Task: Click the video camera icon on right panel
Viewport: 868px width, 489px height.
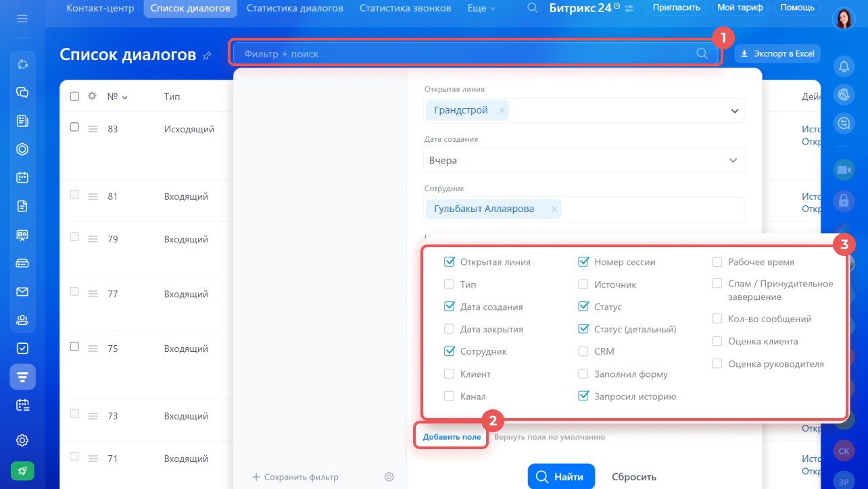Action: (844, 170)
